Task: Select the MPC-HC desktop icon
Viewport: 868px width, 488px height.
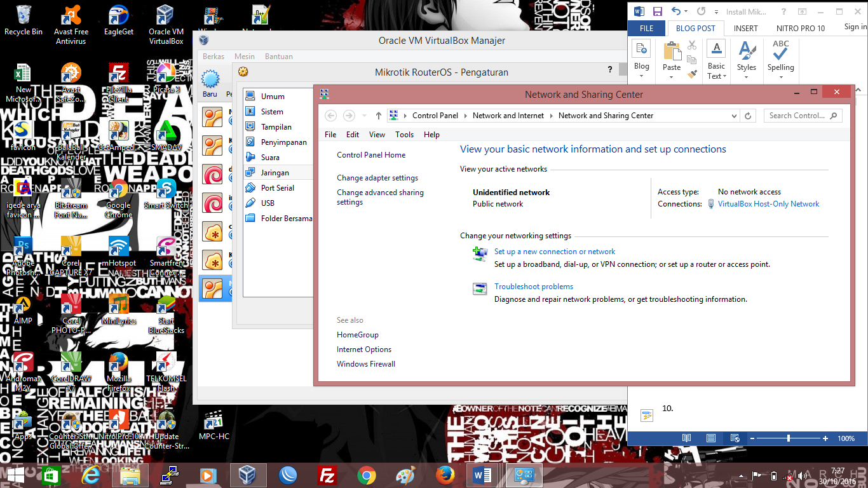Action: (x=214, y=426)
